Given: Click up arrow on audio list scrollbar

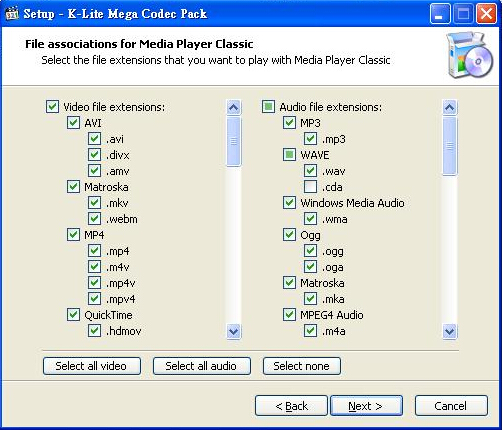Looking at the screenshot, I should click(450, 108).
